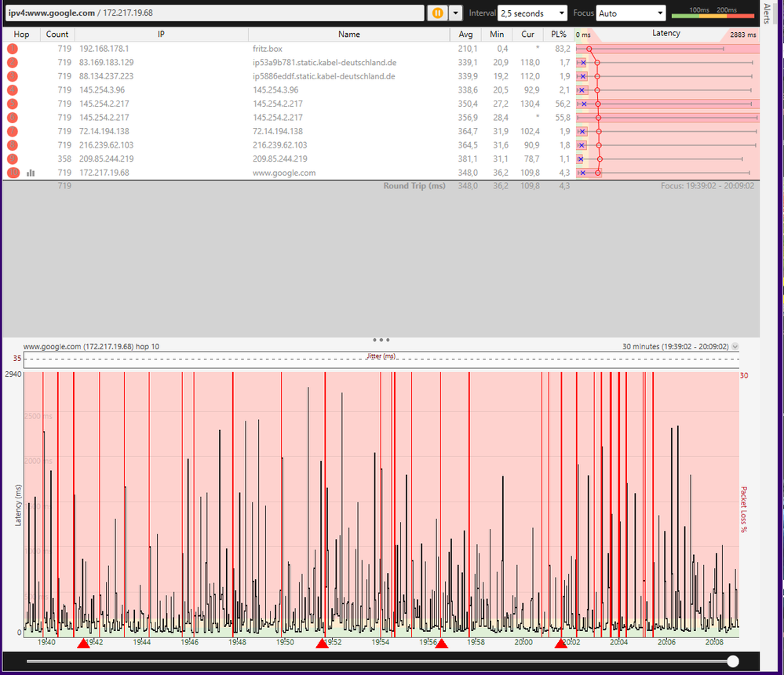
Task: Click the latency circle slider for hop 72.14.194.138
Action: tap(597, 131)
